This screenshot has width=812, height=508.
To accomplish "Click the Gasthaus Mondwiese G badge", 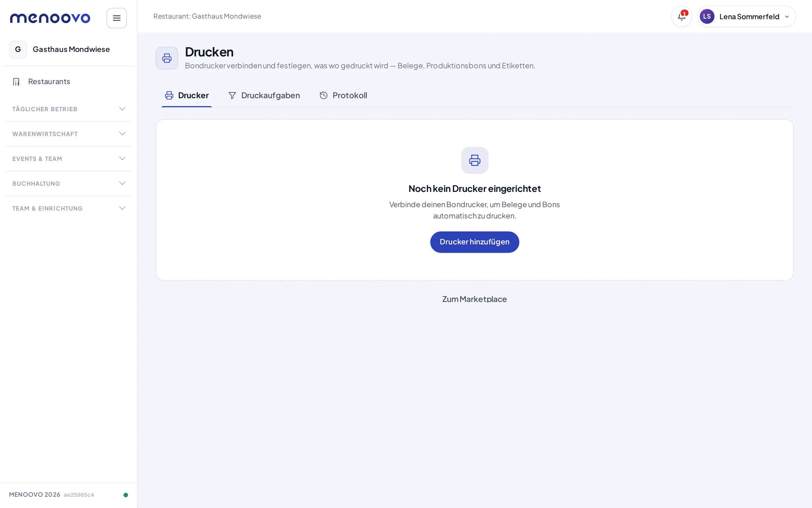I will (18, 49).
